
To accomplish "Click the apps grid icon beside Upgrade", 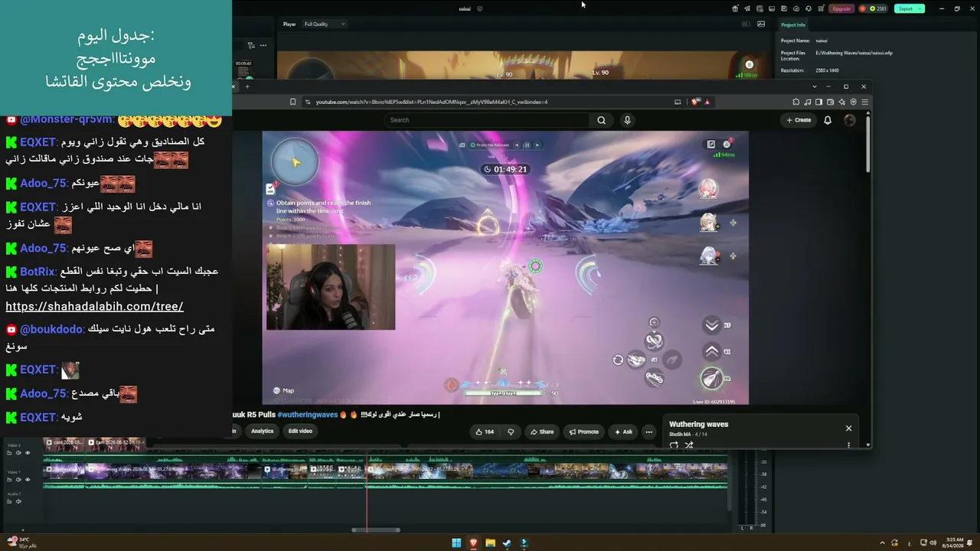I will tap(821, 8).
